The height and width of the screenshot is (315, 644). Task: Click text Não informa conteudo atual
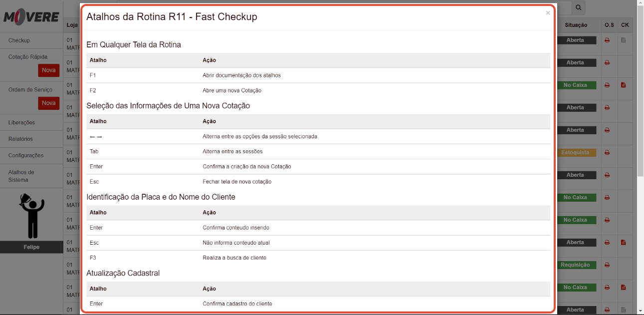[x=236, y=243]
